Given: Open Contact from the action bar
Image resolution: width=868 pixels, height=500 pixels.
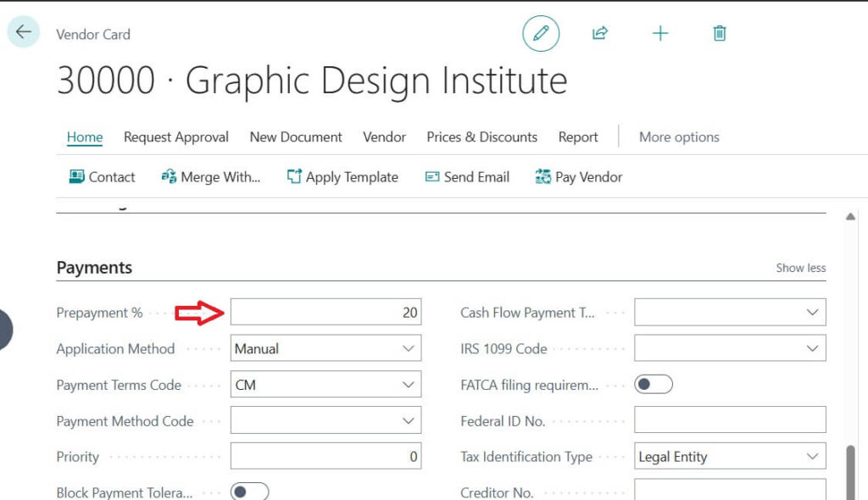Looking at the screenshot, I should 102,177.
